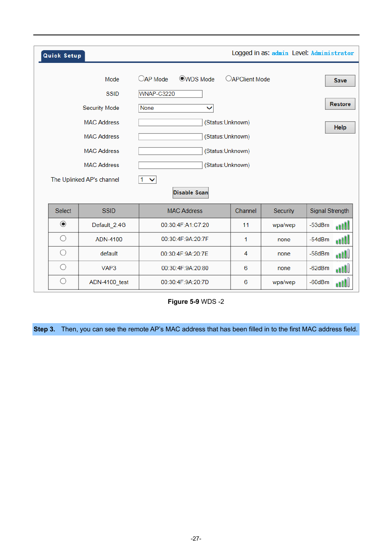Click the Save button
The height and width of the screenshot is (555, 392).
click(x=340, y=81)
